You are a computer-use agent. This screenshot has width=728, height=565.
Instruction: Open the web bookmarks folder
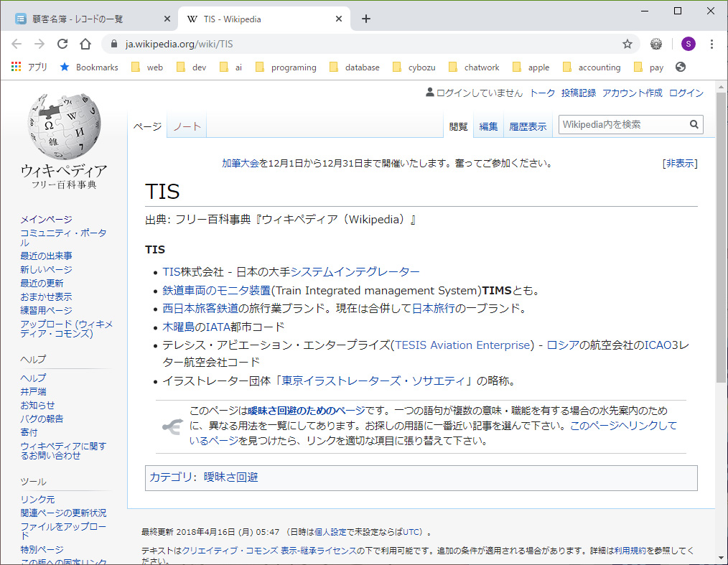(x=147, y=67)
